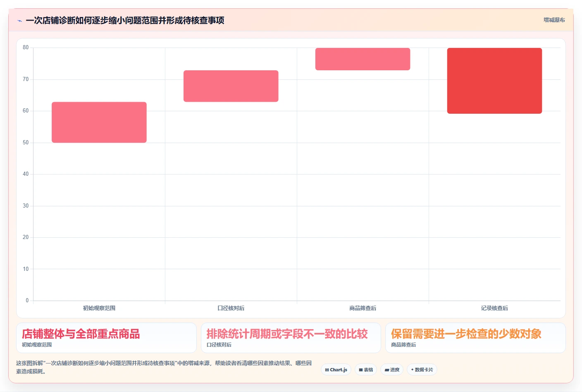The height and width of the screenshot is (392, 582).
Task: Select the 商品筛查后 waterfall bar
Action: 363,59
